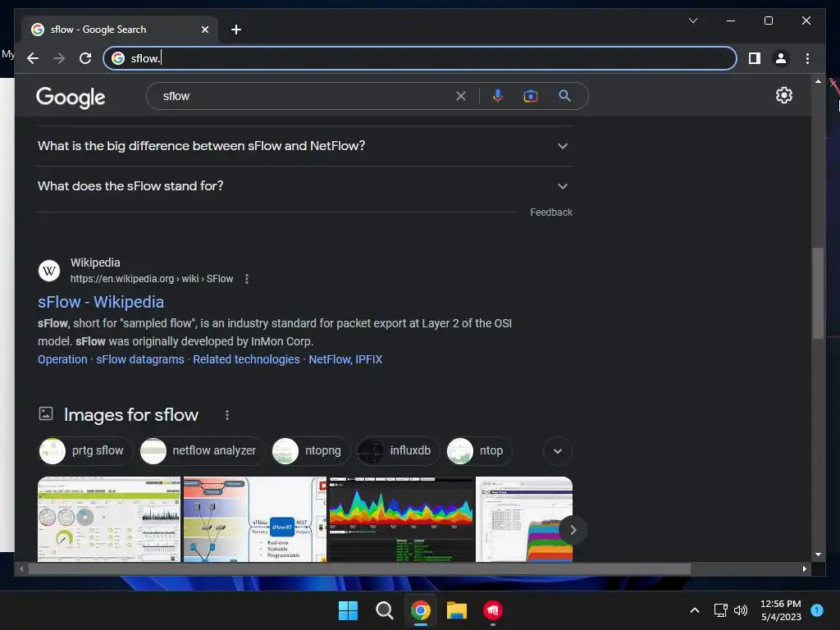840x630 pixels.
Task: Open the 'Operation' sitelink
Action: (62, 359)
